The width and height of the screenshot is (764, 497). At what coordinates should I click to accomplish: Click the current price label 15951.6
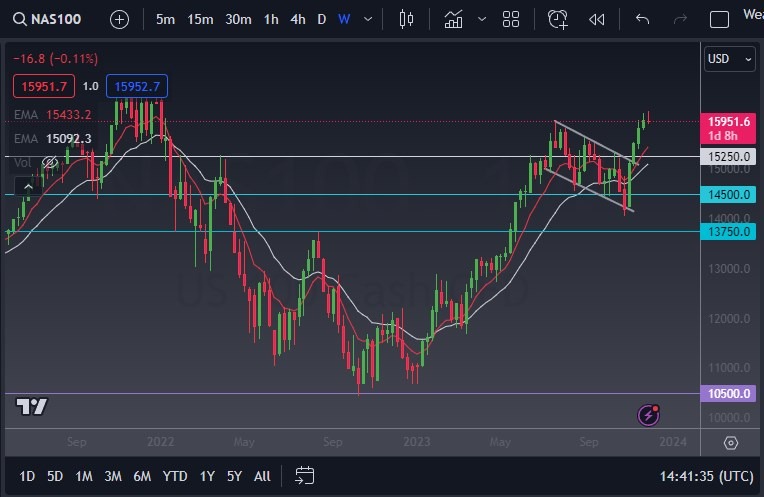pyautogui.click(x=728, y=128)
